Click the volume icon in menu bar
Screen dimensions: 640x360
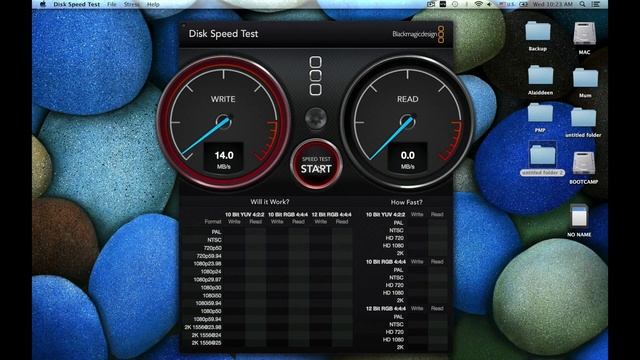489,4
